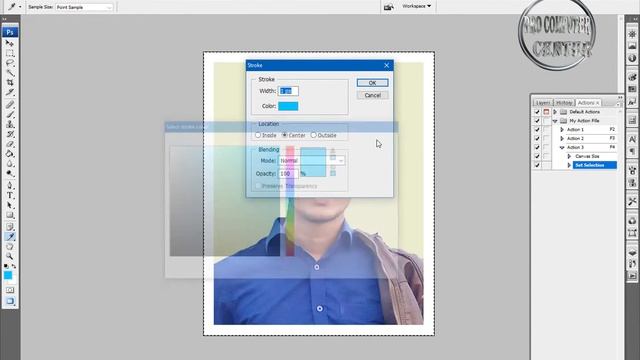Select the Clone Stamp tool

(x=10, y=124)
